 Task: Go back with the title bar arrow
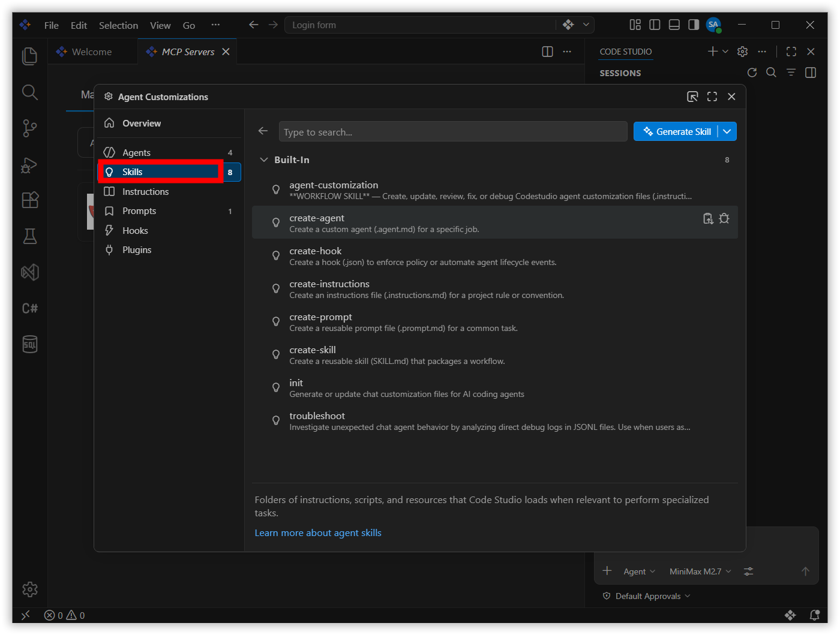tap(254, 25)
